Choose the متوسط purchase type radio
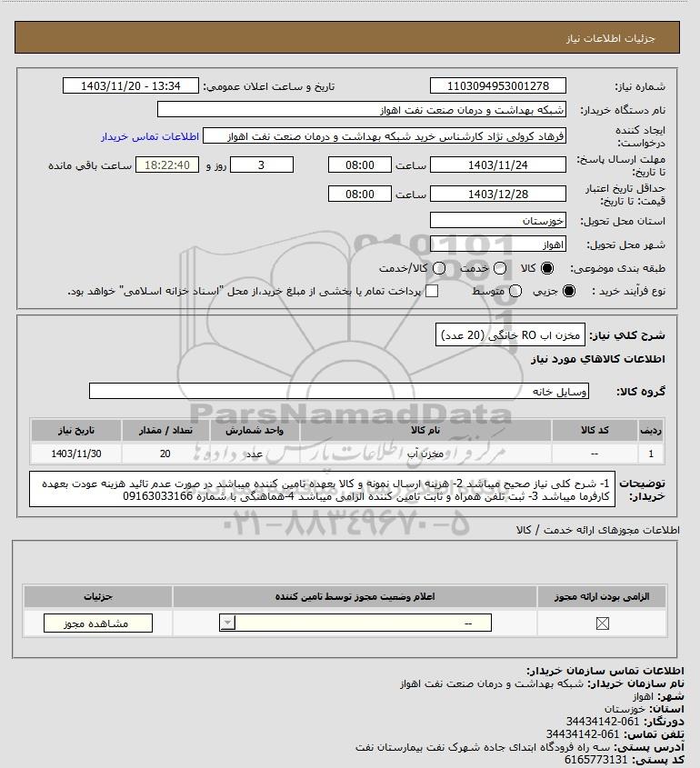This screenshot has width=700, height=768. pyautogui.click(x=515, y=291)
